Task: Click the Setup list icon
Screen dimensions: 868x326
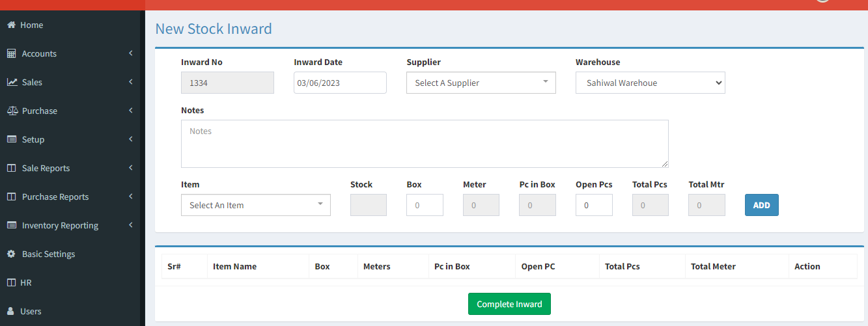Action: [11, 139]
